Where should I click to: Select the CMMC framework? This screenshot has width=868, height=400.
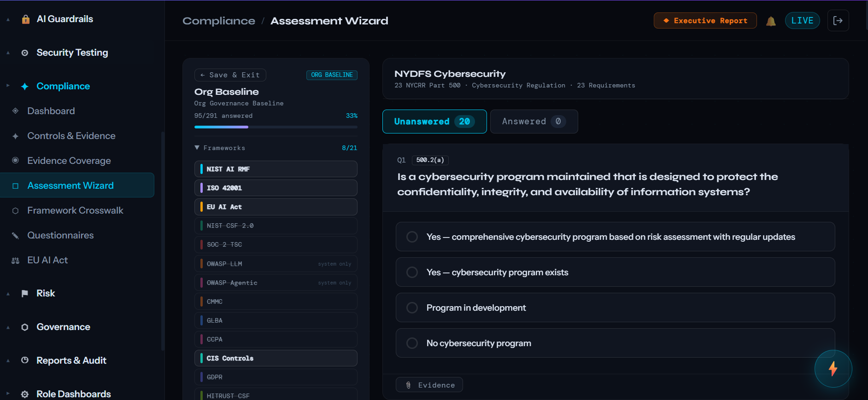click(276, 301)
